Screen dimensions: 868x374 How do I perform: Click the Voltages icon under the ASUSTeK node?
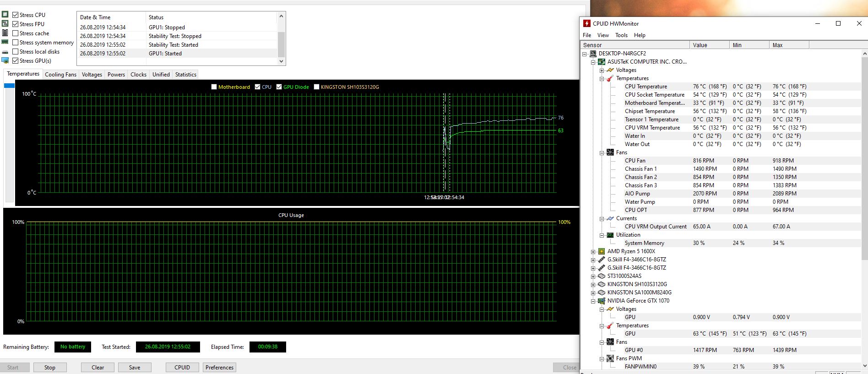610,70
